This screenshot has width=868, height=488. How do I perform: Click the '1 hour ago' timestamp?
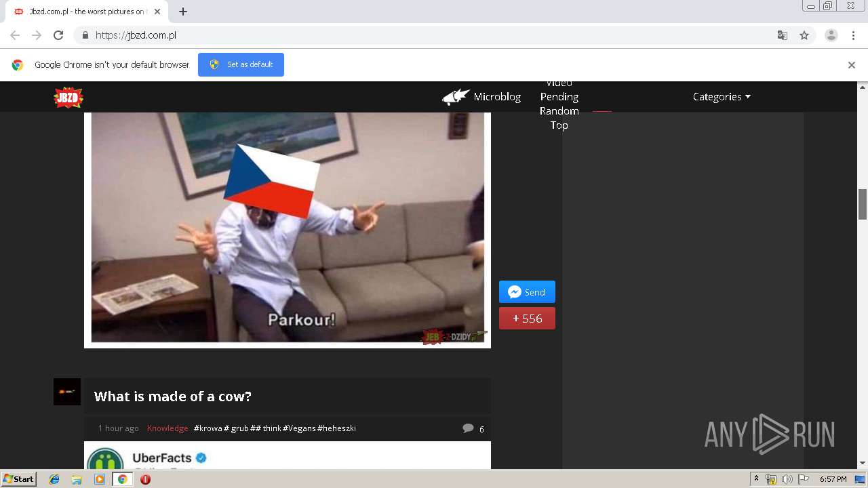click(x=118, y=428)
